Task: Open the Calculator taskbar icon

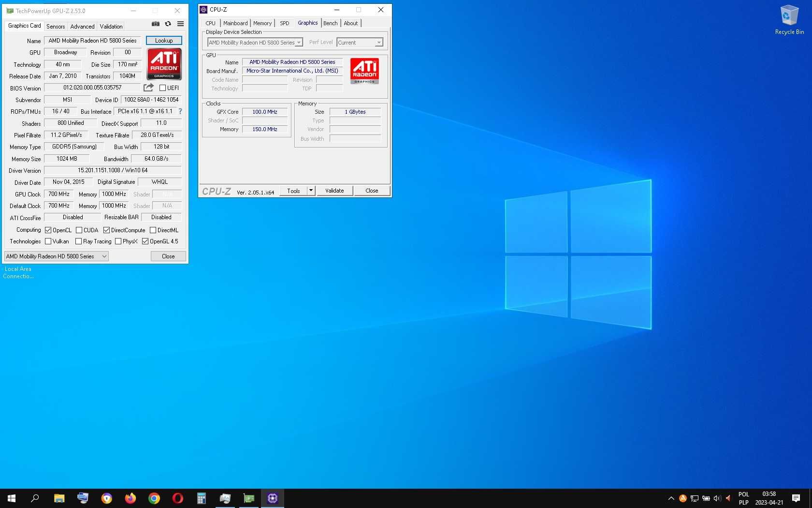Action: pos(201,498)
